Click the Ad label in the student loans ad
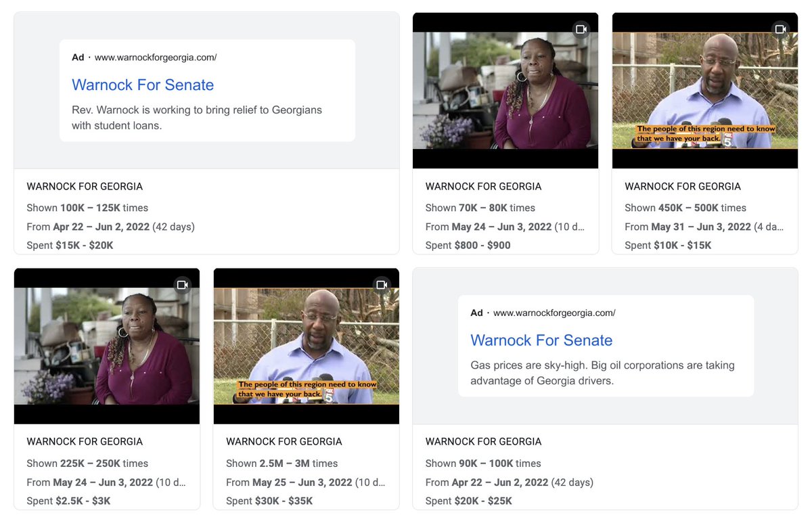812x519 pixels. coord(78,58)
